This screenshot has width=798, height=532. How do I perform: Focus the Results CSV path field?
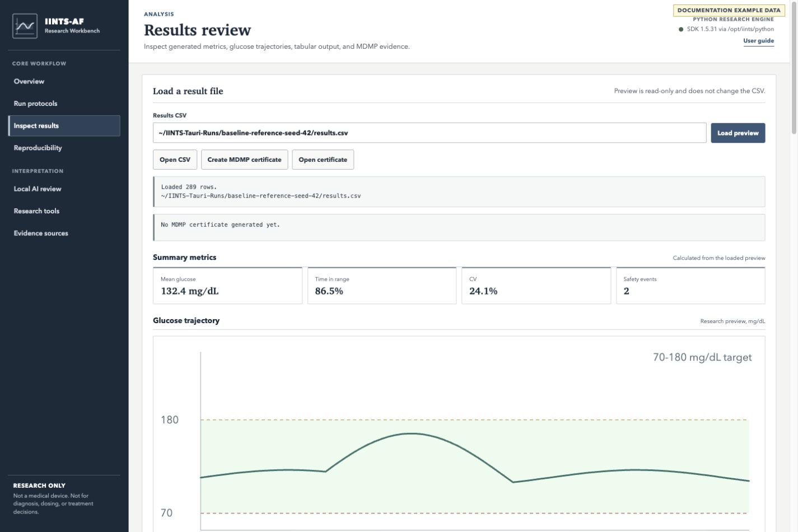click(x=430, y=133)
